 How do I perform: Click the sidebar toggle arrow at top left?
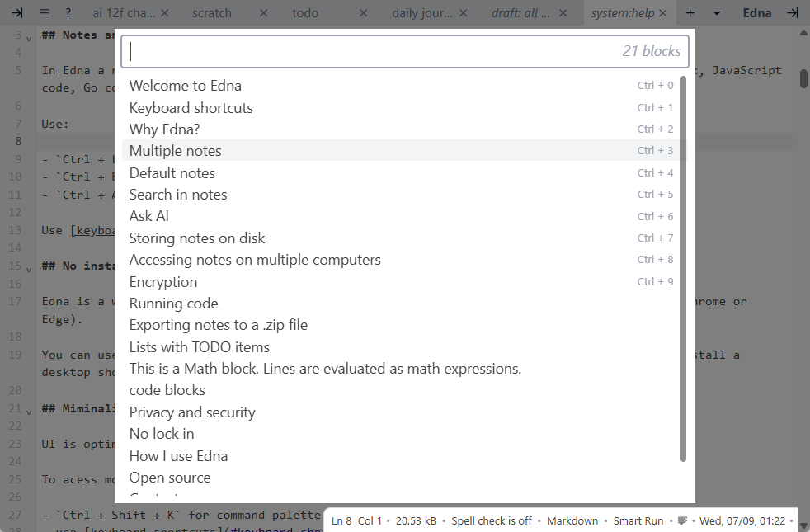tap(17, 13)
